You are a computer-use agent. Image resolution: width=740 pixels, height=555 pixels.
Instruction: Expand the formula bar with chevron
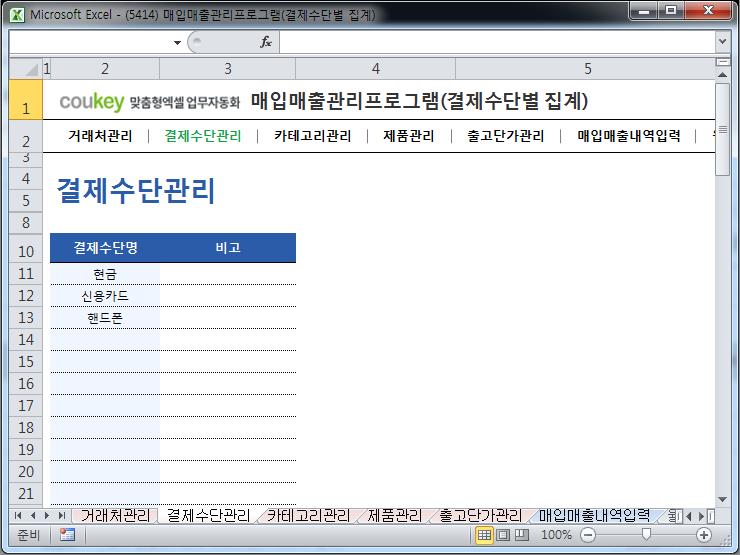722,42
